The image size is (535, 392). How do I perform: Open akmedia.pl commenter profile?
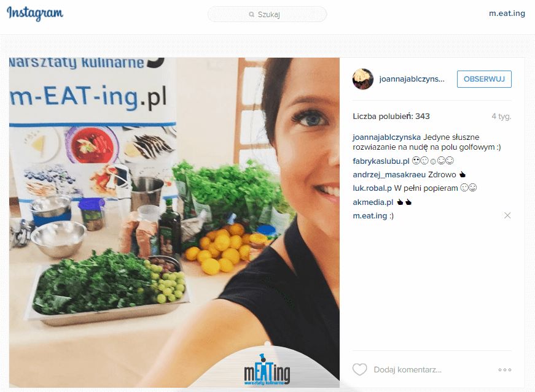click(x=373, y=202)
